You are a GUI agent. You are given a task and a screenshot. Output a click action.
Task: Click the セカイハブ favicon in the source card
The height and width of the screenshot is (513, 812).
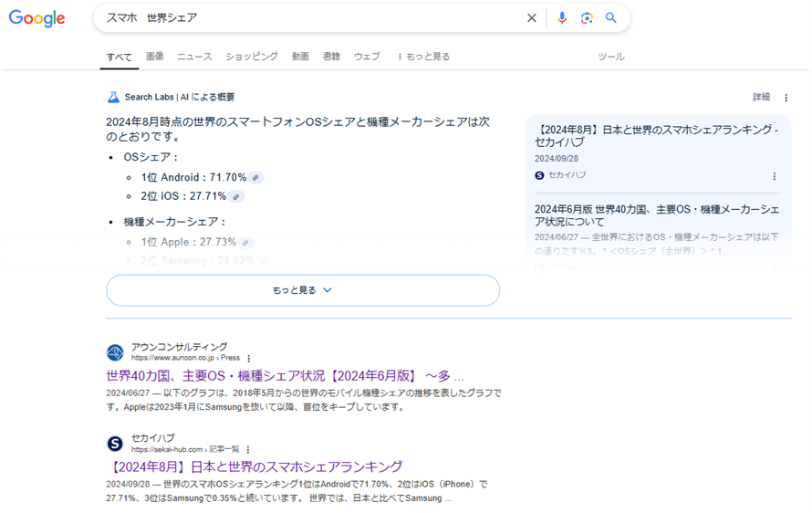coord(539,175)
